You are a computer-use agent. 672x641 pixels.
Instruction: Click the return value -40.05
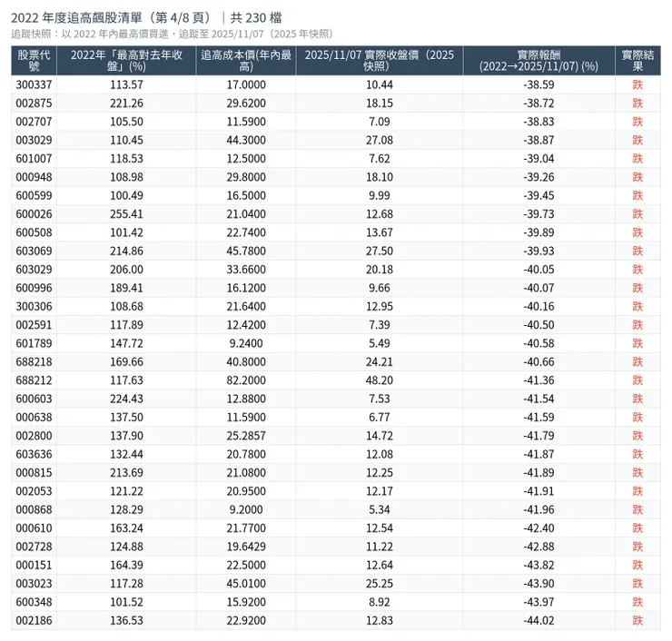pos(539,270)
